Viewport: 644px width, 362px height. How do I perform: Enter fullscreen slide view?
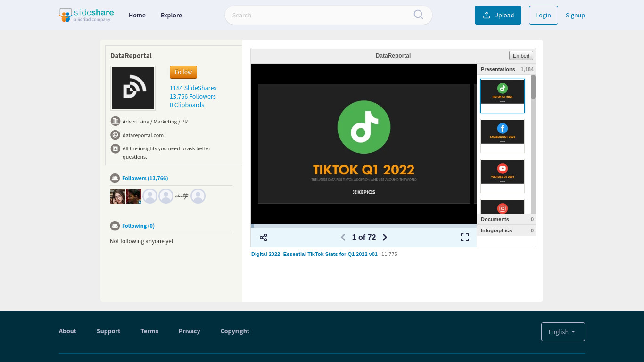[465, 238]
